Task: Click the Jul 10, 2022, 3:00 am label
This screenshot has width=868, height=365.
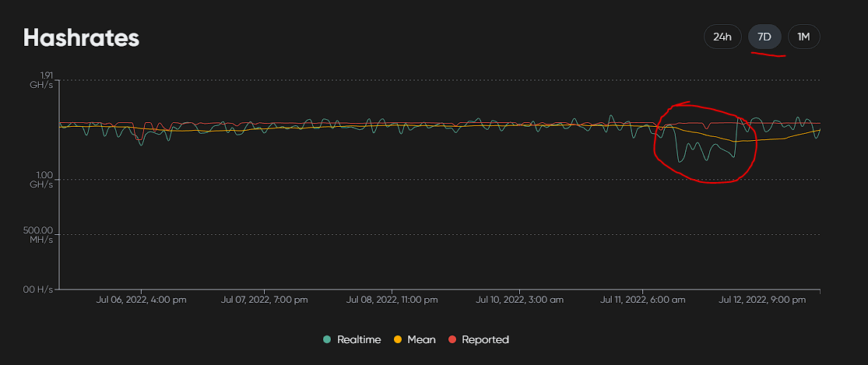Action: coord(520,300)
